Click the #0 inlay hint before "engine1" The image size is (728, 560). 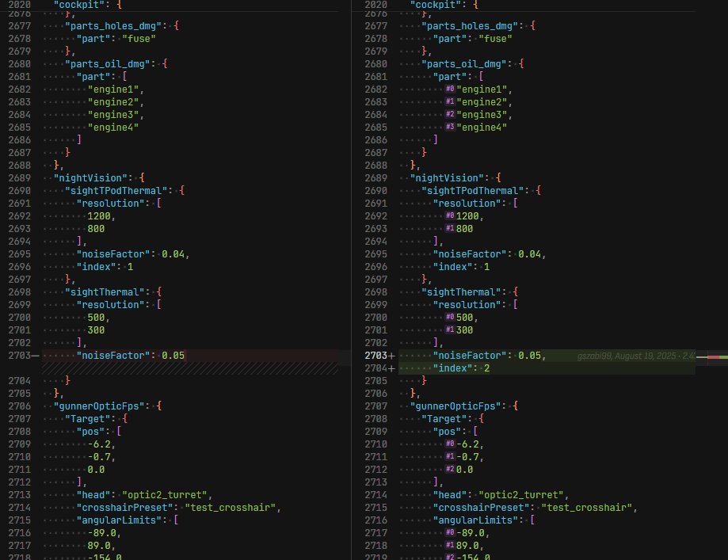(450, 90)
